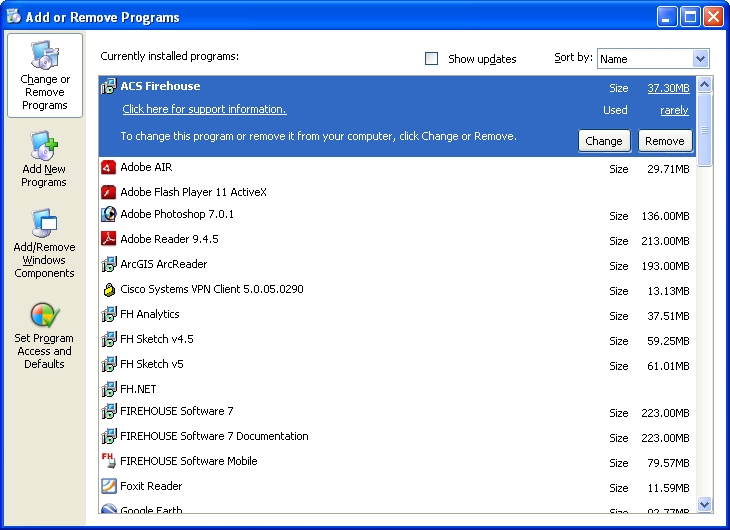
Task: Select FH.NET entry
Action: coord(397,389)
